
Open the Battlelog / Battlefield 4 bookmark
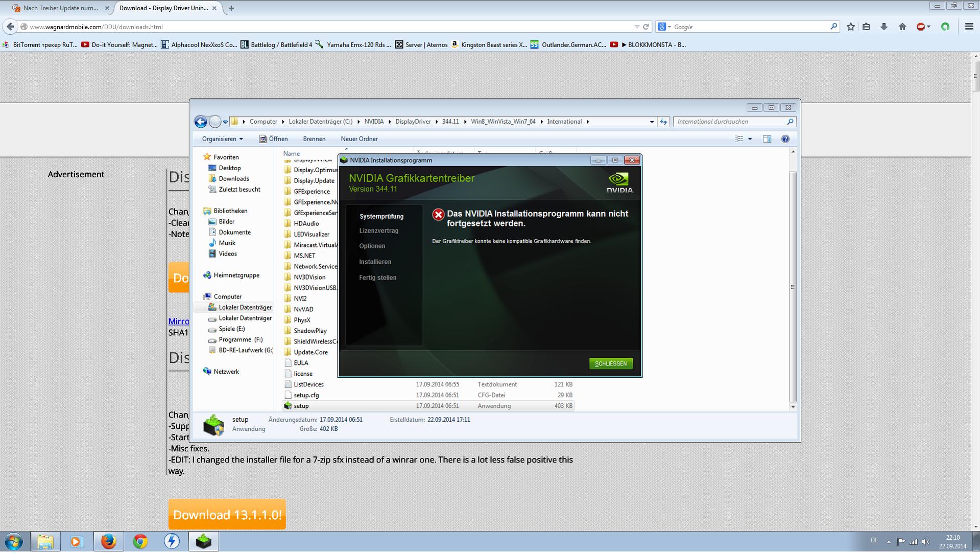276,45
